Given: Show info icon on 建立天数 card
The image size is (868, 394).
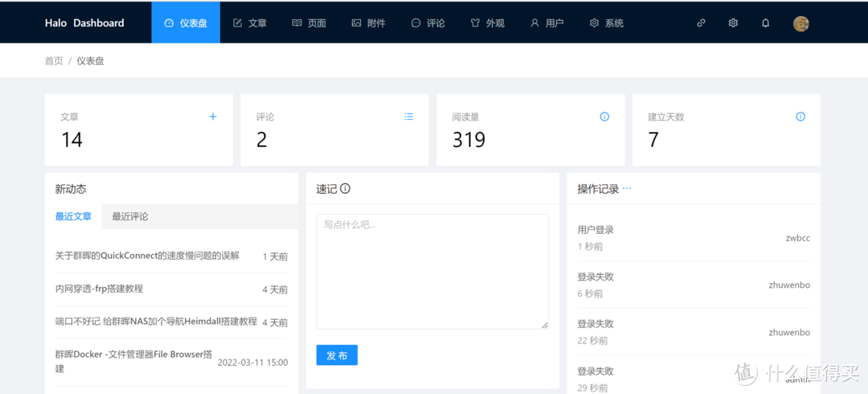Looking at the screenshot, I should pos(800,117).
